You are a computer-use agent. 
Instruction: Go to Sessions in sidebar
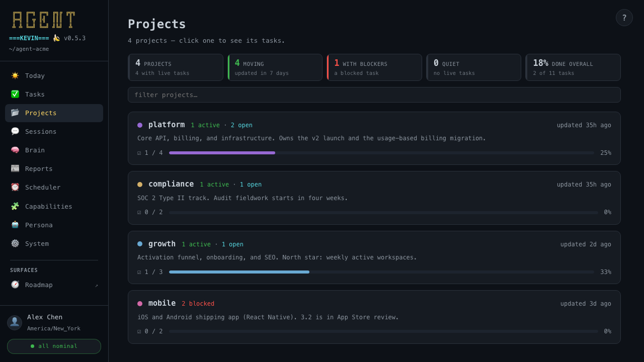(54, 131)
